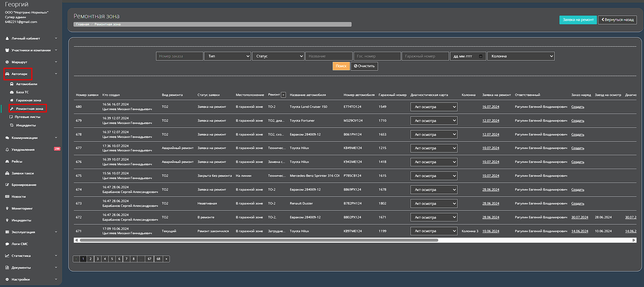Open Гаражная зона in the sidebar
The image size is (644, 287).
pyautogui.click(x=28, y=100)
